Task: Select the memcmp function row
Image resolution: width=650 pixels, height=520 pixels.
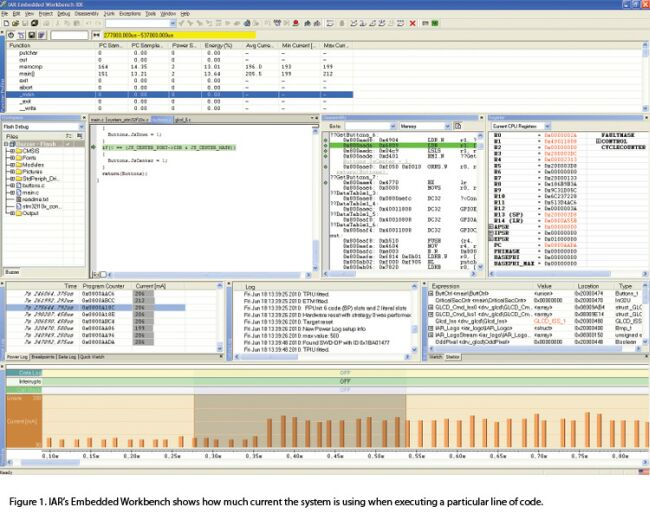Action: coord(179,67)
